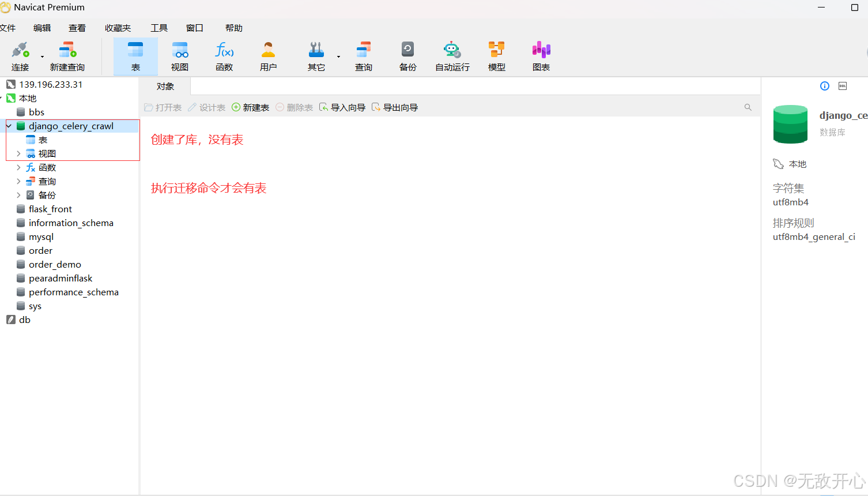The height and width of the screenshot is (496, 868).
Task: Click the green database icon in info panel
Action: [x=790, y=124]
